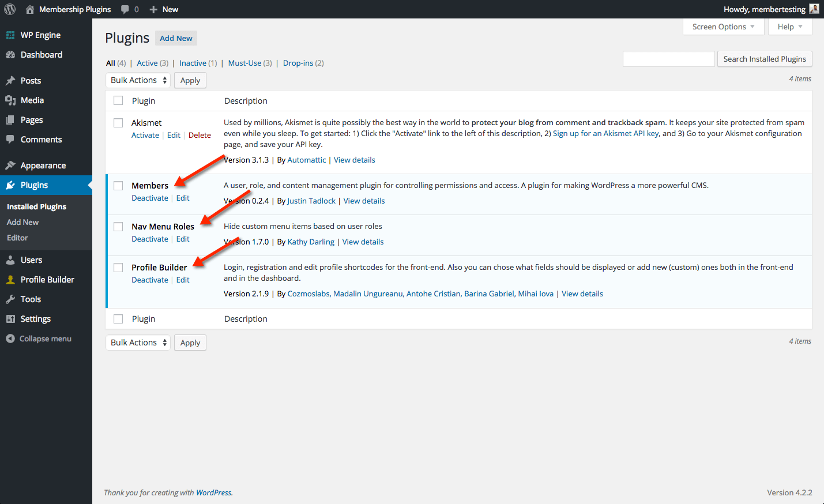Filter plugins by Inactive
This screenshot has width=824, height=504.
193,63
